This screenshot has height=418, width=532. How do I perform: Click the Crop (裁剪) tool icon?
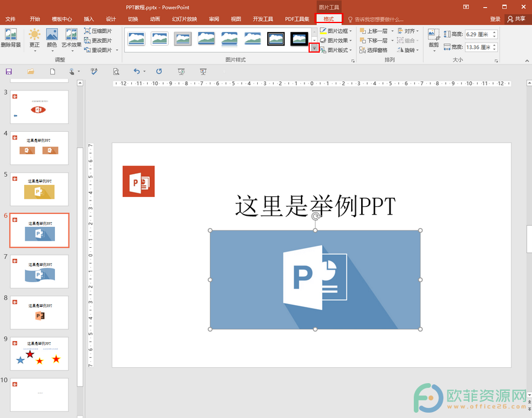(434, 35)
